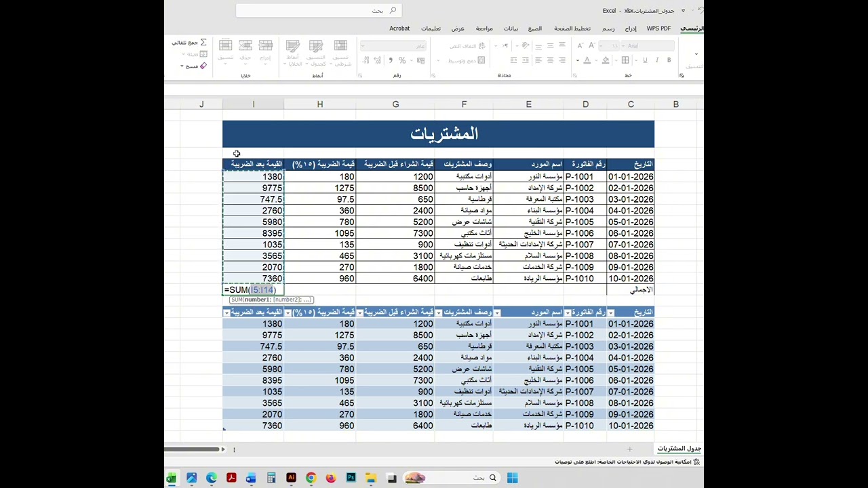This screenshot has width=868, height=488.
Task: Toggle Wrap Text (التفاف النص)
Action: 468,45
